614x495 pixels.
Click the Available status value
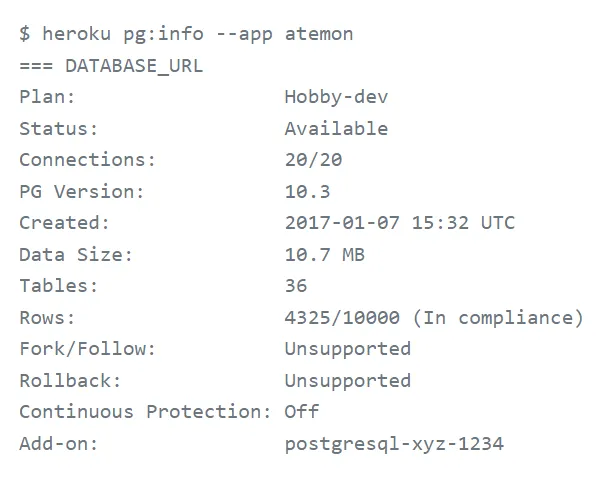[x=336, y=129]
